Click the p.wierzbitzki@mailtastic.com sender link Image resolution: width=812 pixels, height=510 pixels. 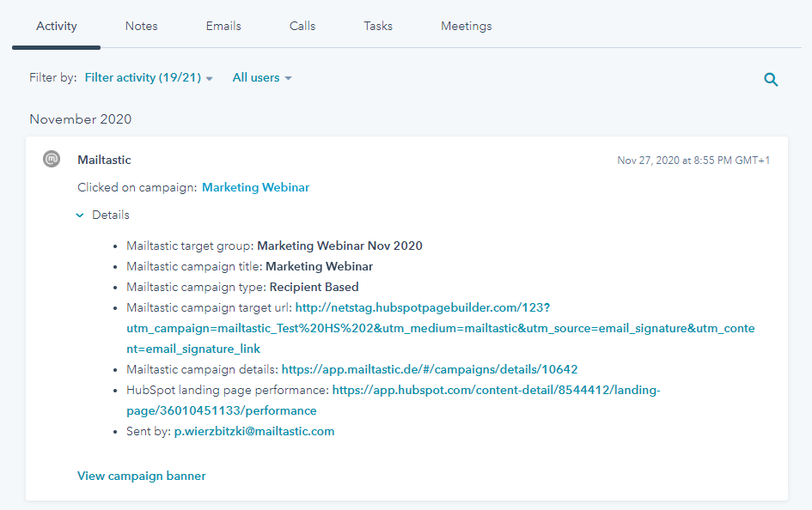[x=254, y=431]
